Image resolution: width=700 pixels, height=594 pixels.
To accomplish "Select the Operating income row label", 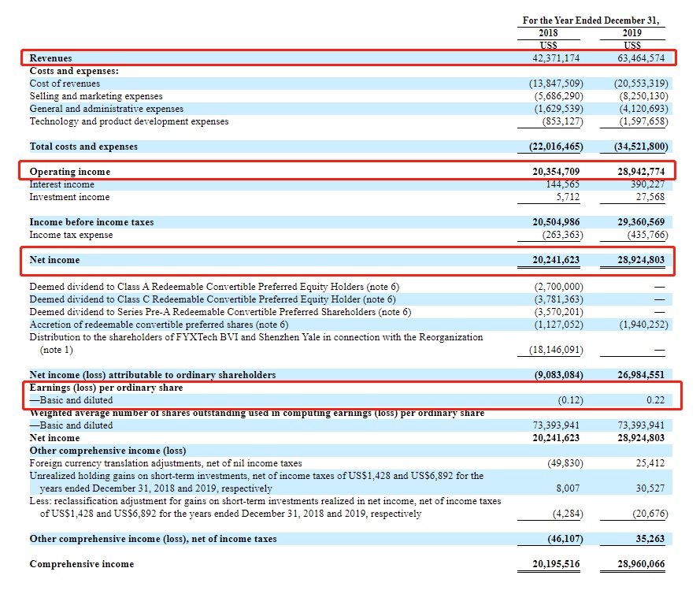I will pyautogui.click(x=70, y=172).
